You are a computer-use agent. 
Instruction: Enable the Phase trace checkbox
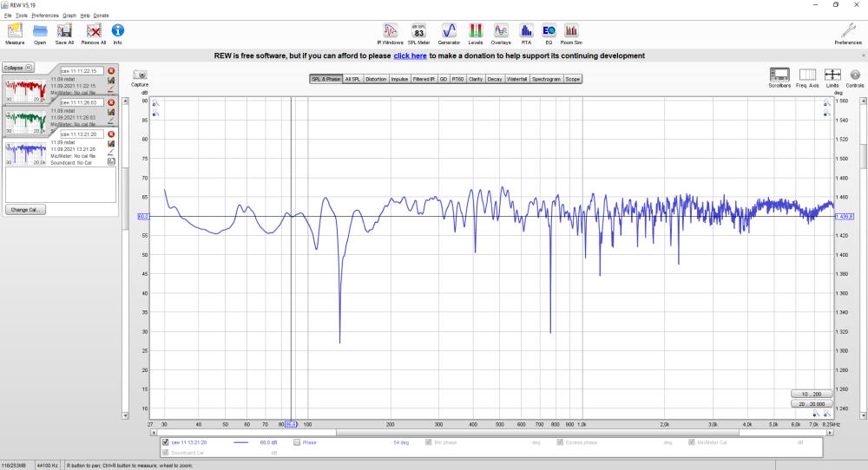click(297, 442)
